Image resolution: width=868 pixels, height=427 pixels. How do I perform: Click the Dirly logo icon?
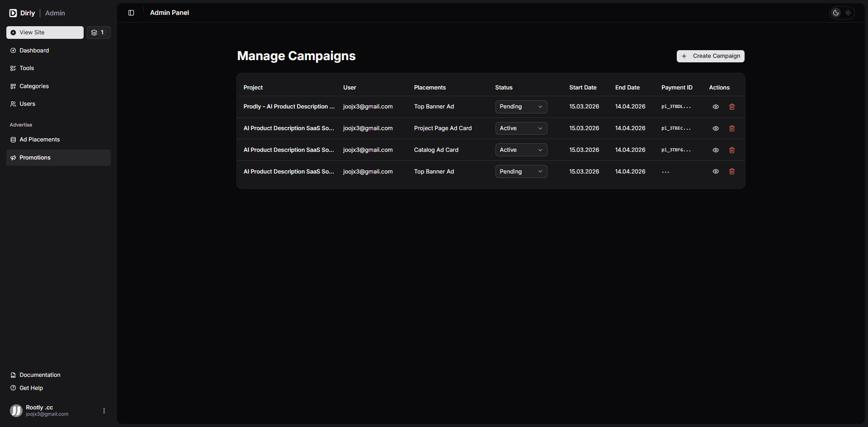click(x=13, y=13)
